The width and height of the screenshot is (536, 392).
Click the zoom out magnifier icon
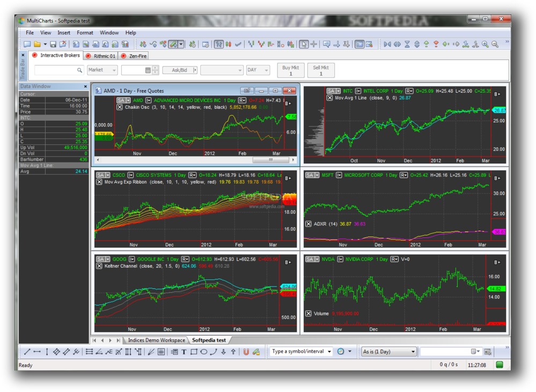coord(495,45)
